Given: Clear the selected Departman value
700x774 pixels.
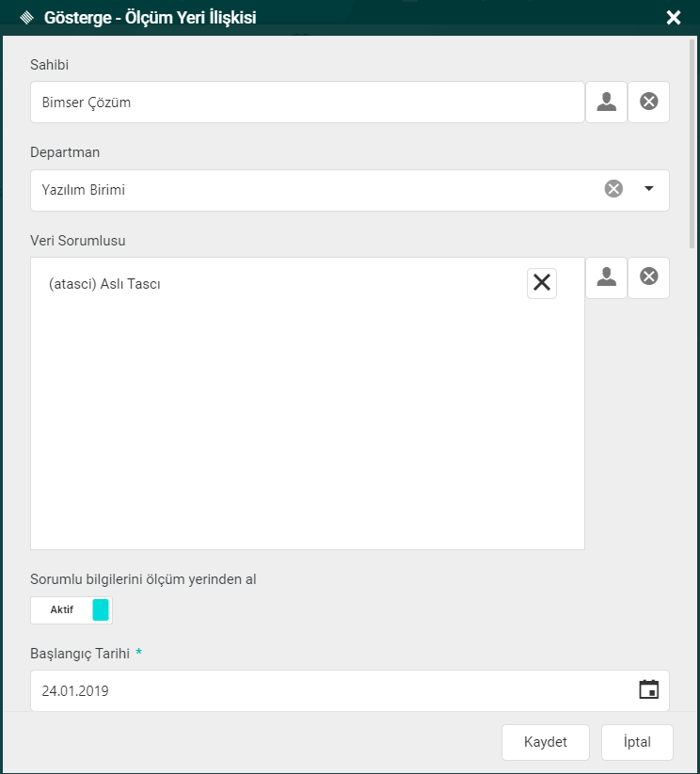Looking at the screenshot, I should [613, 189].
